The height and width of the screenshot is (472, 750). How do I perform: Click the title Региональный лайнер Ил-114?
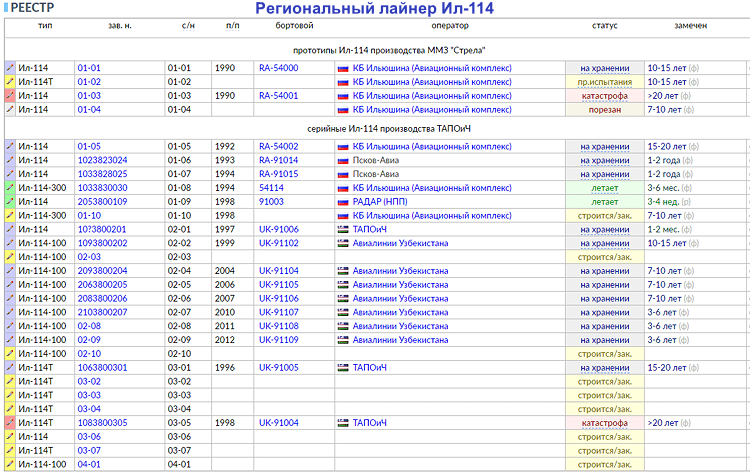click(x=374, y=9)
